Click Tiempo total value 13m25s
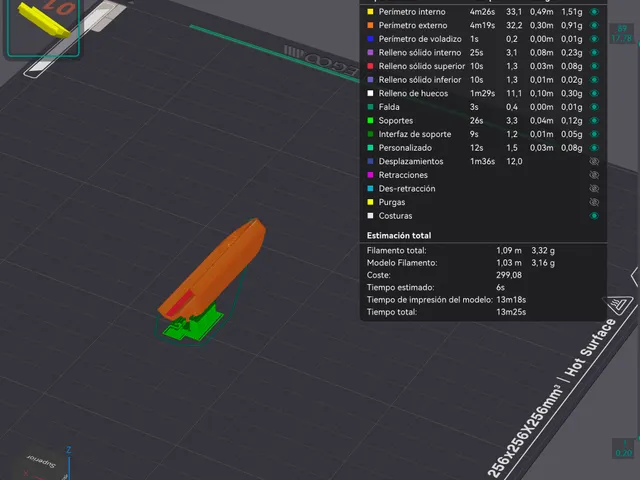Screen dimensions: 640x480 pyautogui.click(x=511, y=312)
